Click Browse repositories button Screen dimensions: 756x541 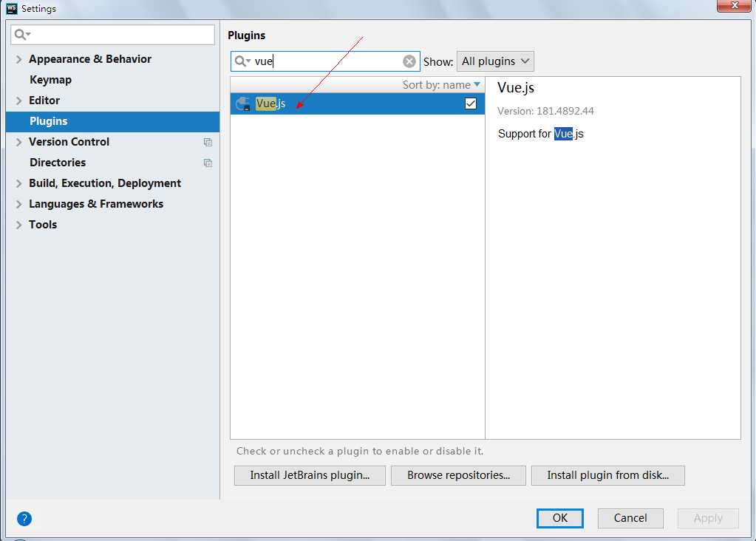[x=458, y=475]
